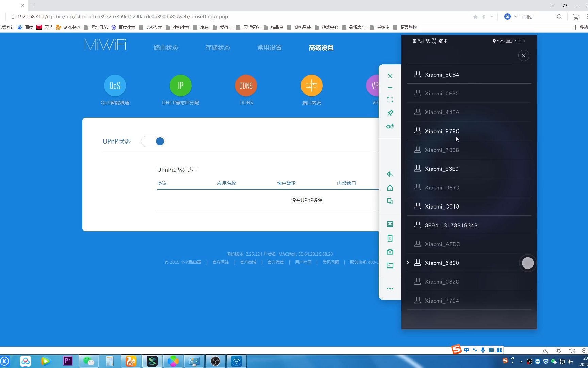Open QoS智能限速 settings icon

pyautogui.click(x=115, y=86)
